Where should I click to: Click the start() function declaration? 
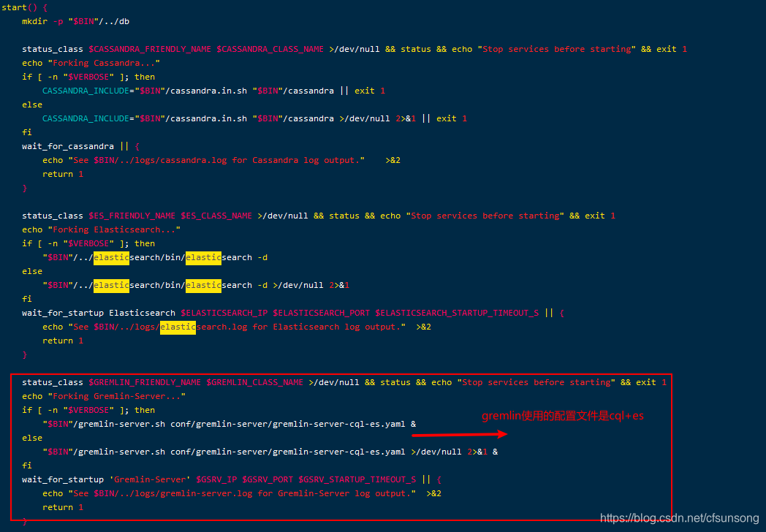tap(23, 7)
